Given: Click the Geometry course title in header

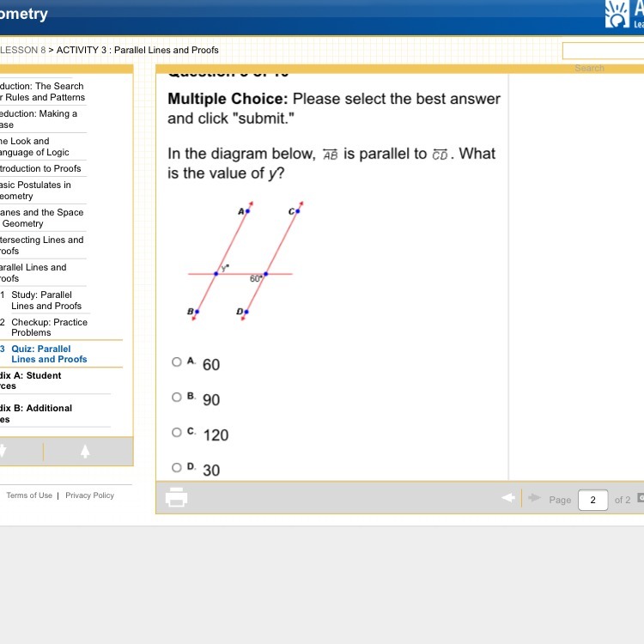Looking at the screenshot, I should (24, 14).
